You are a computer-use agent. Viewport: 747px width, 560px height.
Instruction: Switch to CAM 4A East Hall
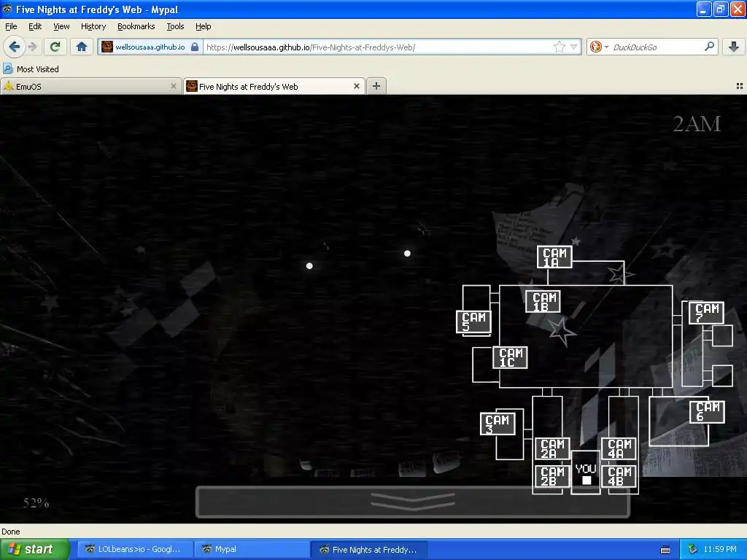619,448
